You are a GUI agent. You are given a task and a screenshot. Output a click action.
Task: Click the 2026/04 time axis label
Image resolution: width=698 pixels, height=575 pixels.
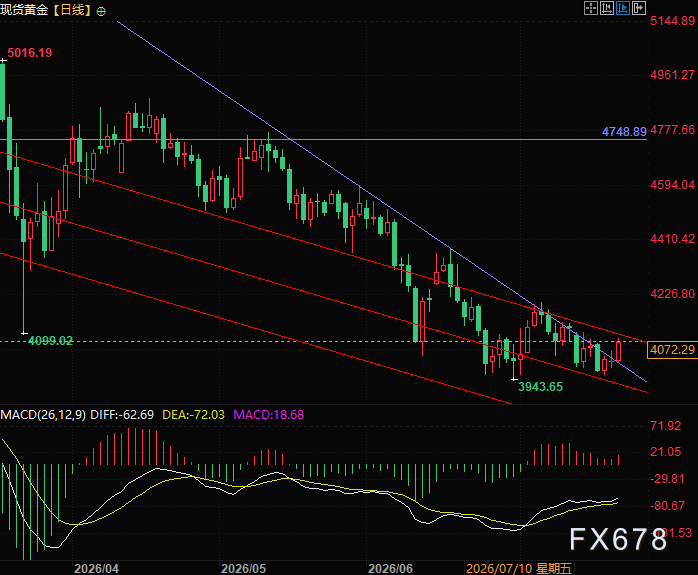click(x=96, y=568)
